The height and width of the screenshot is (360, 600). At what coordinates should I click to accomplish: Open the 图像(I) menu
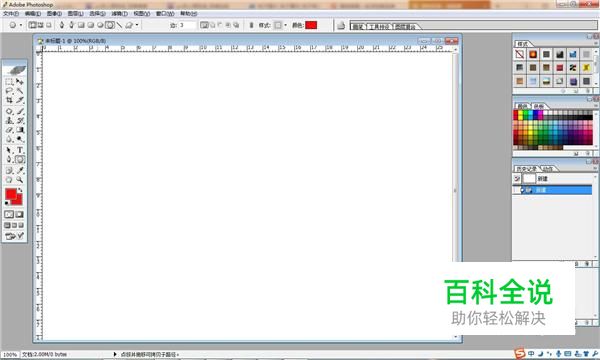point(54,13)
